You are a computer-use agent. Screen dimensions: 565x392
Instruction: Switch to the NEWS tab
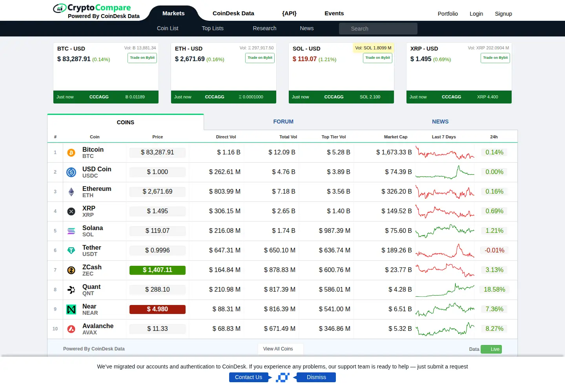pyautogui.click(x=440, y=122)
